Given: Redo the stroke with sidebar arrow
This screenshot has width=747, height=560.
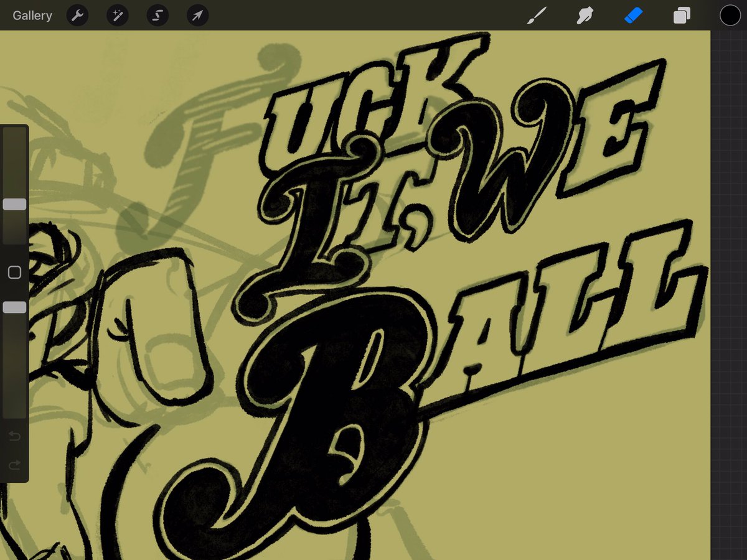Looking at the screenshot, I should (x=14, y=465).
